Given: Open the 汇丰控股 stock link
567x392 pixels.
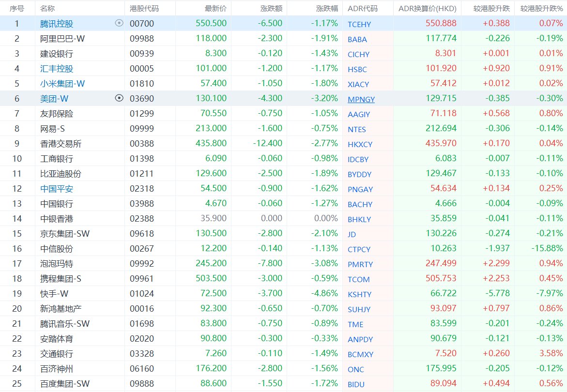Looking at the screenshot, I should pos(57,69).
